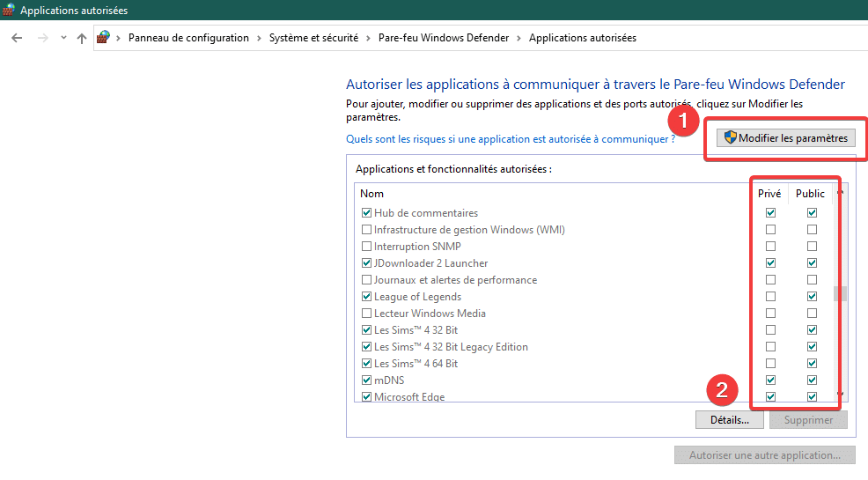
Task: Enable Interruption SNMP checkbox
Action: coord(366,246)
